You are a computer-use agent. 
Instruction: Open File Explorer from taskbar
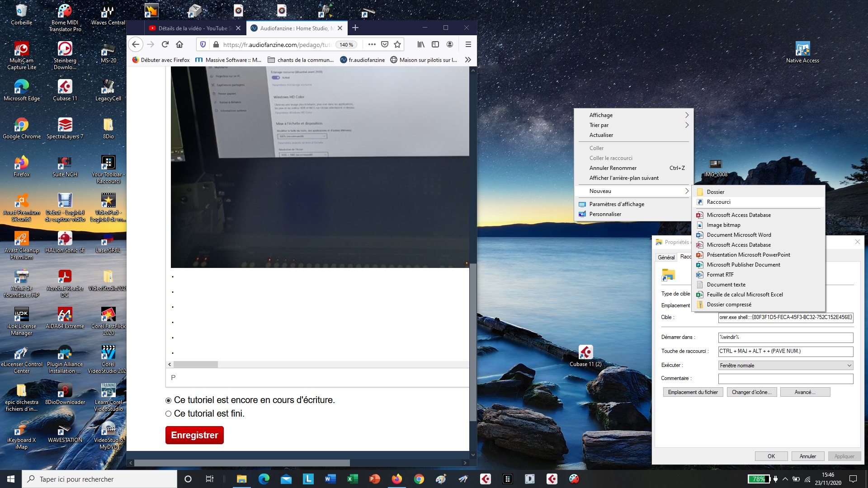[x=241, y=479]
